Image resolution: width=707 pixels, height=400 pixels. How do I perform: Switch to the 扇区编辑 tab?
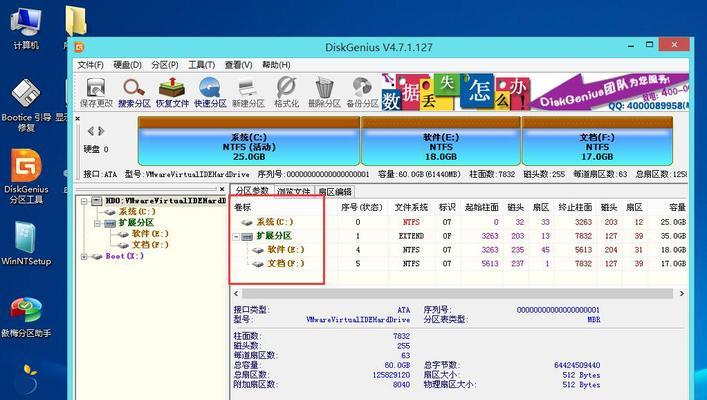tap(335, 192)
